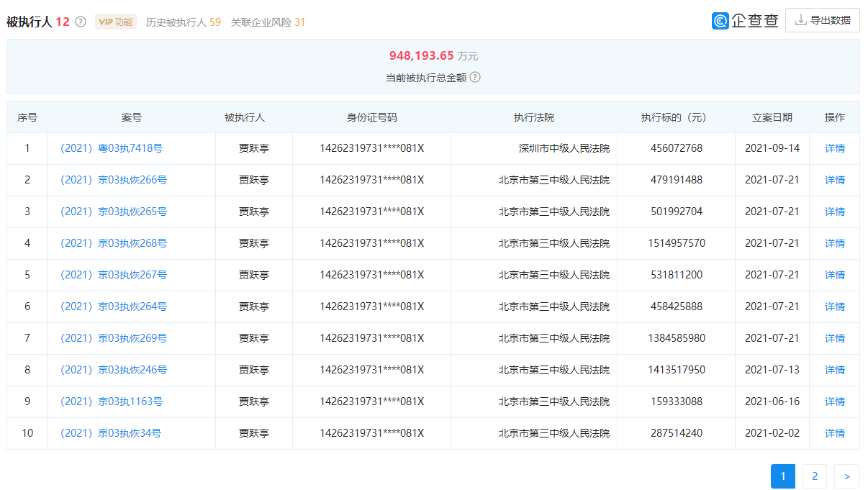Open the 关联企业风险 tab
Viewport: 868px width, 490px height.
(263, 22)
